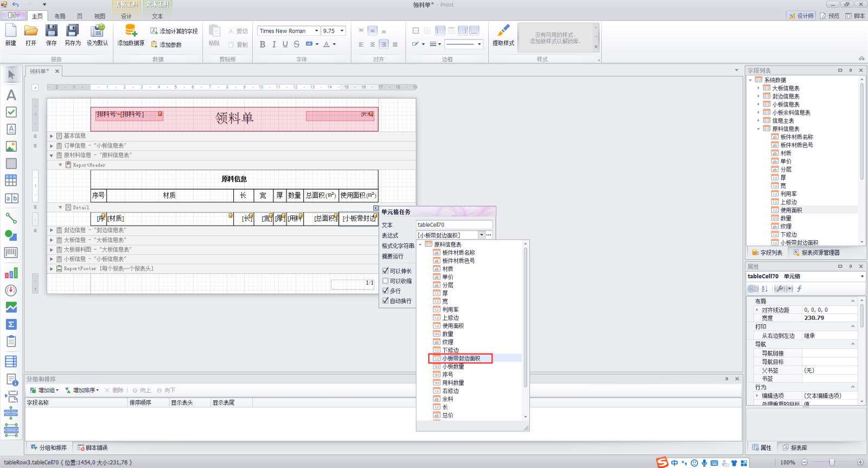Click the 增加组 (Add Group) button
Image resolution: width=868 pixels, height=468 pixels.
(44, 390)
